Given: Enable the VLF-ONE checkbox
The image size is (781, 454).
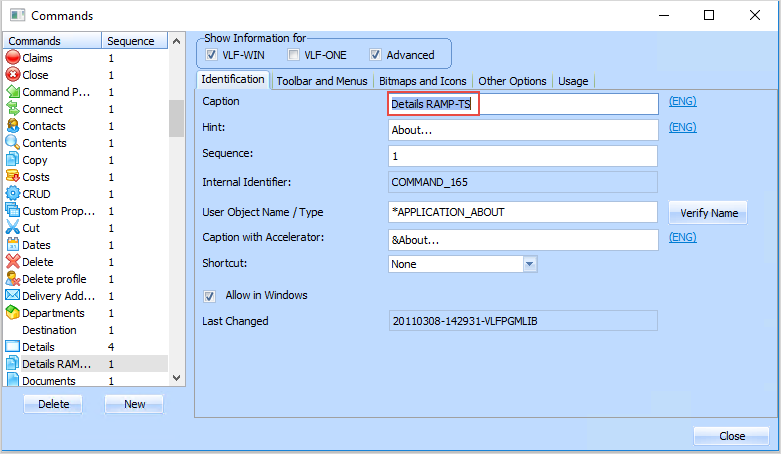Looking at the screenshot, I should [294, 55].
